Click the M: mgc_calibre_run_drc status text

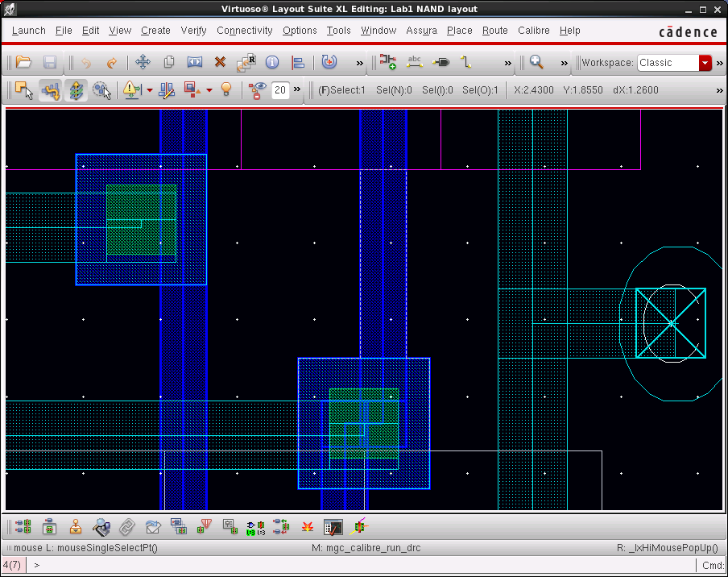pyautogui.click(x=366, y=548)
